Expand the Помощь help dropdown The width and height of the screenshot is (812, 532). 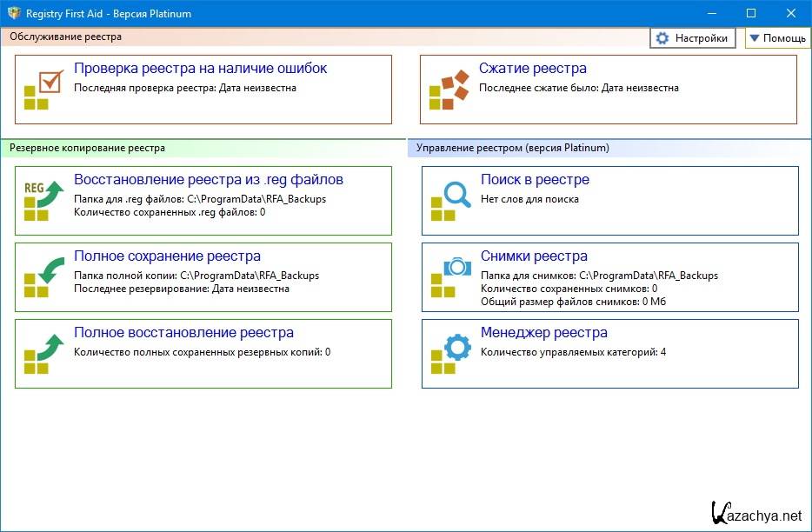pos(777,38)
